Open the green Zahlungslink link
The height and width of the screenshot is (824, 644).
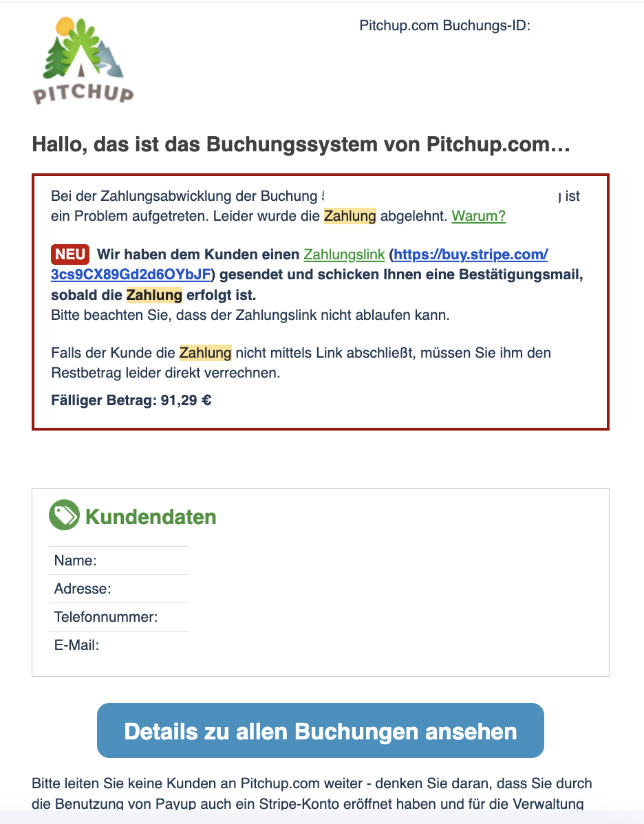pyautogui.click(x=344, y=255)
